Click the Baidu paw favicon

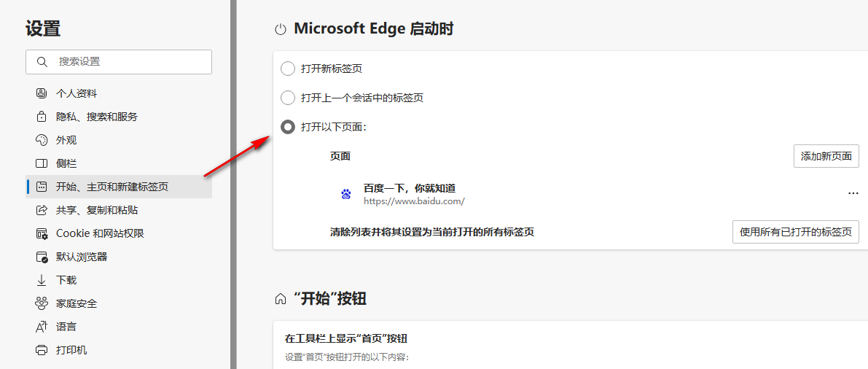click(346, 194)
